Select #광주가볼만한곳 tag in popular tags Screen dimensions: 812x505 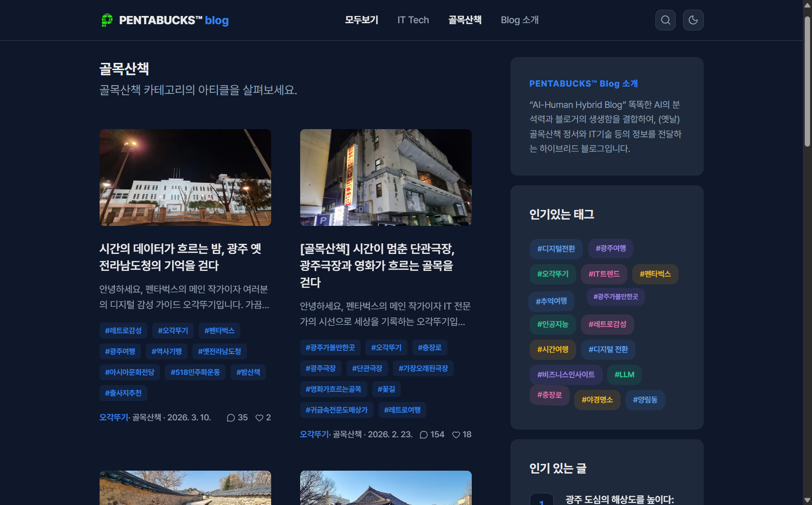pyautogui.click(x=616, y=297)
